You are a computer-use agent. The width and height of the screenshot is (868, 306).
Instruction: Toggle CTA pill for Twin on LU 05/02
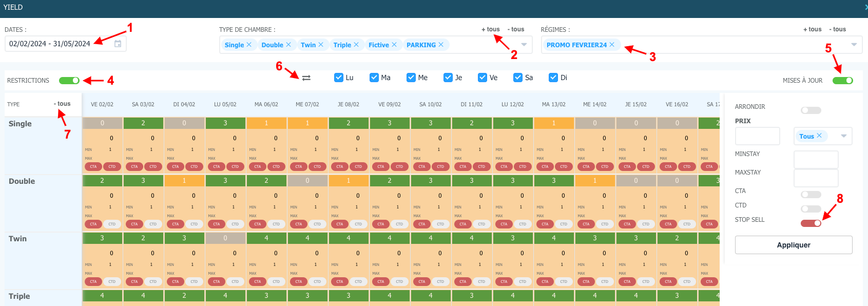pos(217,281)
